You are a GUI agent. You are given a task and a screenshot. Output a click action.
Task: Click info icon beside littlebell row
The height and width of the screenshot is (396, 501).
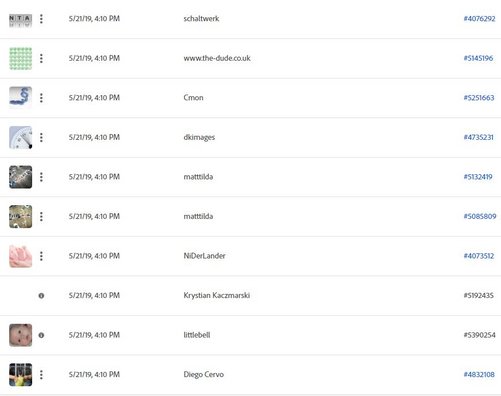tap(41, 335)
